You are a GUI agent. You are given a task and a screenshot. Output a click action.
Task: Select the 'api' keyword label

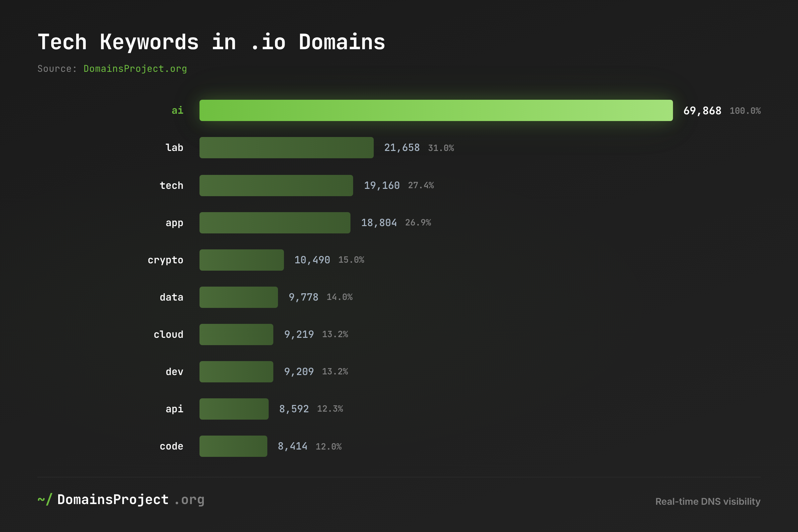click(174, 409)
